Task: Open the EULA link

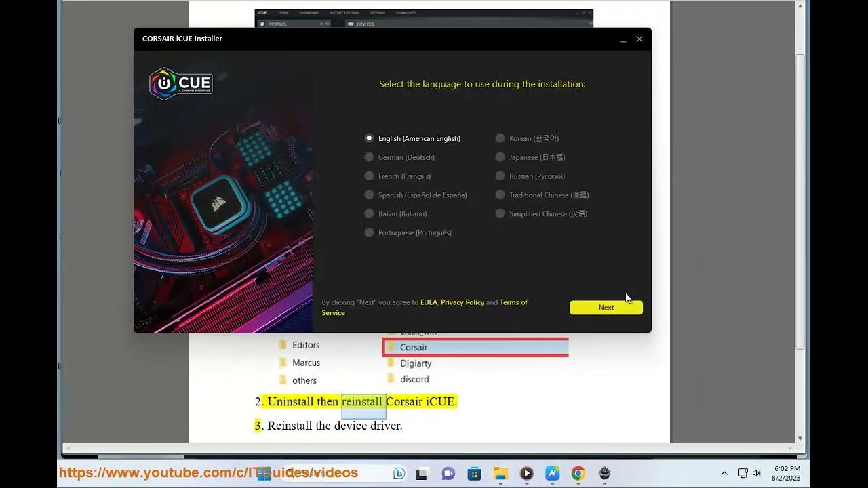Action: (429, 302)
